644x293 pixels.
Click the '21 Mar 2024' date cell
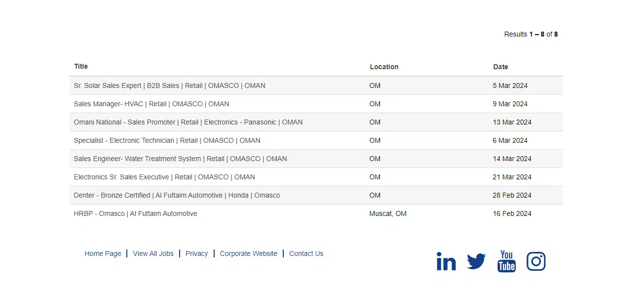point(512,177)
